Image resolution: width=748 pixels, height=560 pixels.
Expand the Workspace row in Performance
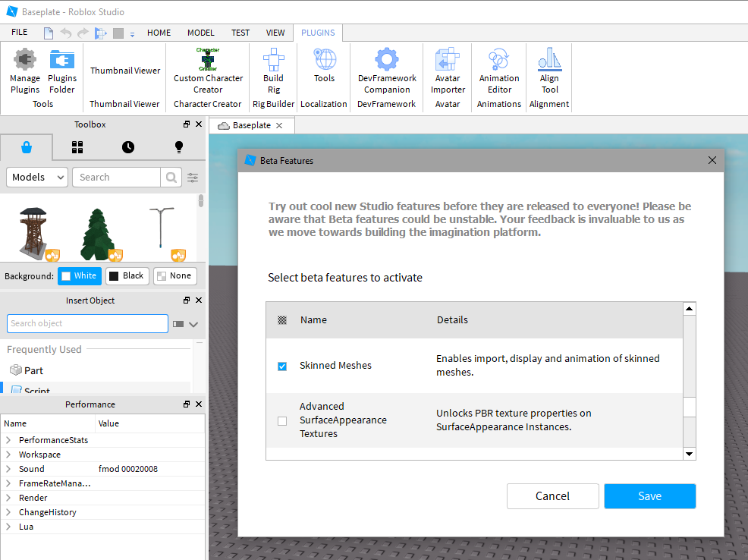pos(8,455)
